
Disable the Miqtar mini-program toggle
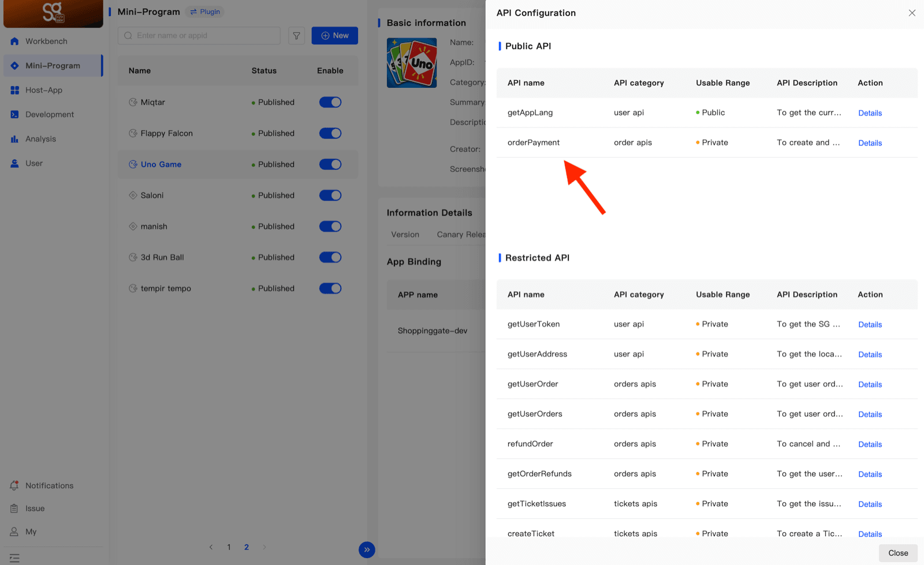[330, 102]
